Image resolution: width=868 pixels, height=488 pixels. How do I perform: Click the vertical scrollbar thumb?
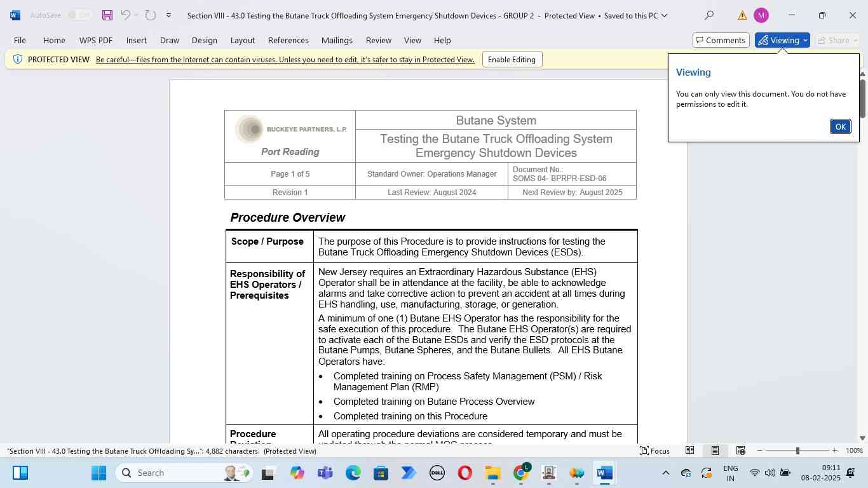[862, 98]
